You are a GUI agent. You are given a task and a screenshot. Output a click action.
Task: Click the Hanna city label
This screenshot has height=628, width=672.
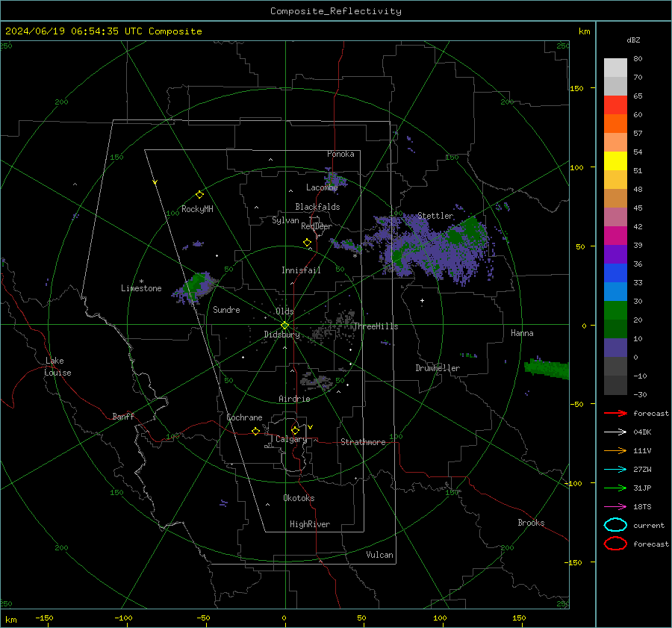pyautogui.click(x=522, y=333)
